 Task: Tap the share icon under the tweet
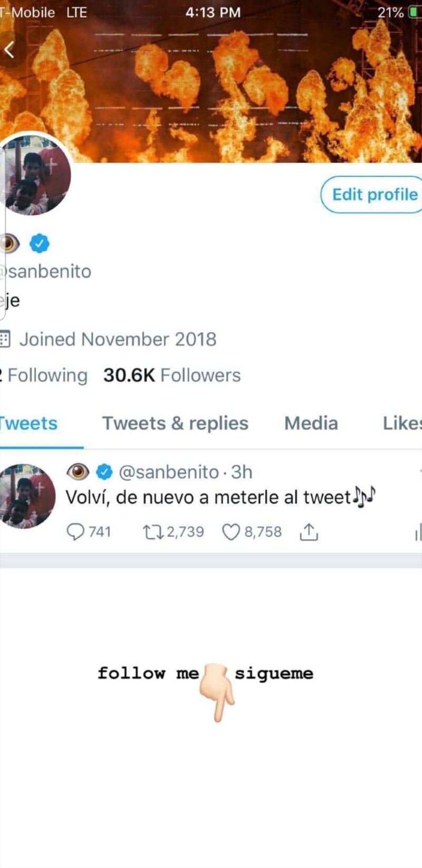[x=309, y=532]
